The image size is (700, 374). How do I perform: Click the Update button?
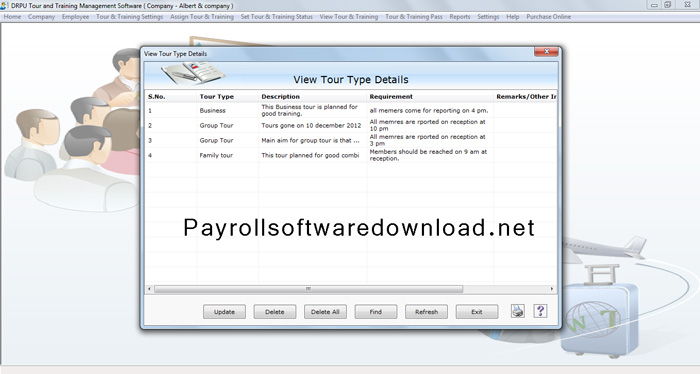(224, 312)
